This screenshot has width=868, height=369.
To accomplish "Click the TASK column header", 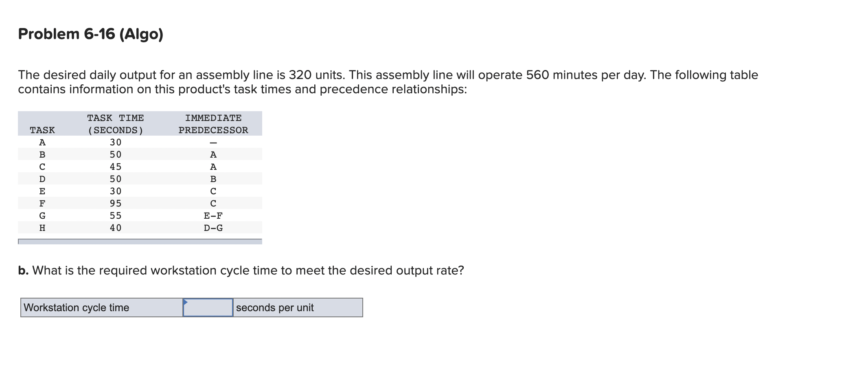I will click(42, 130).
